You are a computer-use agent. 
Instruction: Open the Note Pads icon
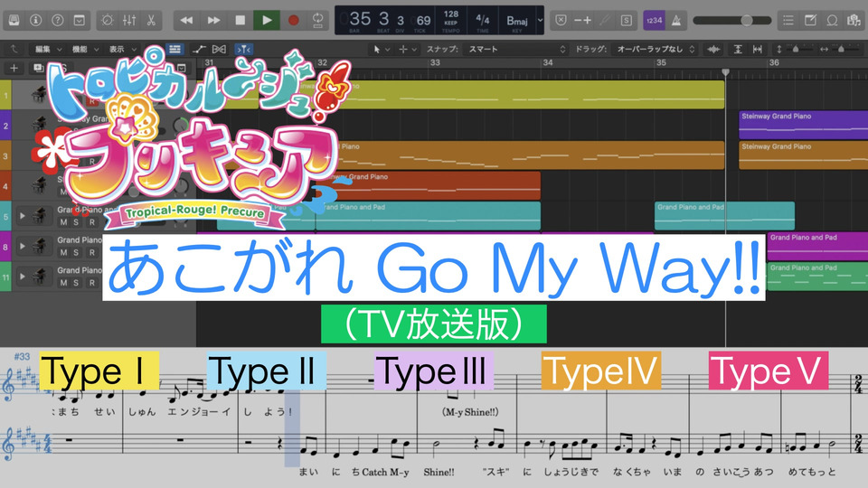click(x=810, y=21)
